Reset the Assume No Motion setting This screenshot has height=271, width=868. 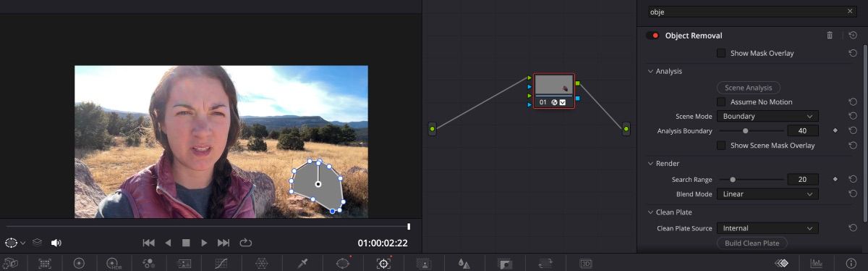(x=853, y=102)
